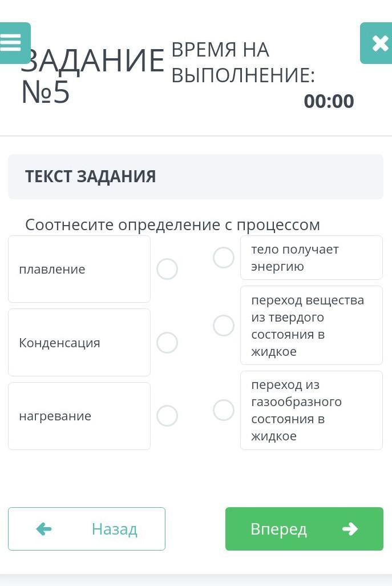The image size is (392, 586).
Task: Click the тело получает энергию definition card
Action: 312,258
